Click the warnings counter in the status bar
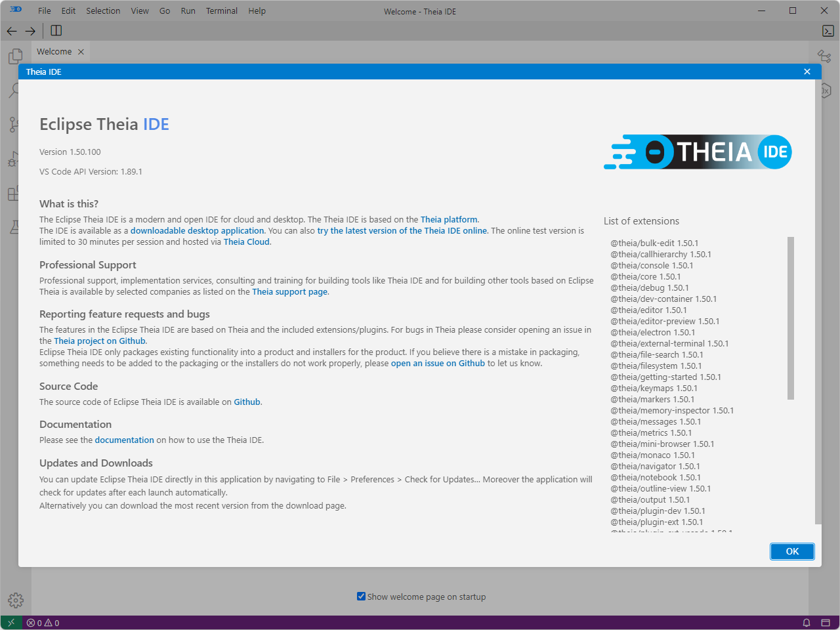840x630 pixels. pos(51,623)
